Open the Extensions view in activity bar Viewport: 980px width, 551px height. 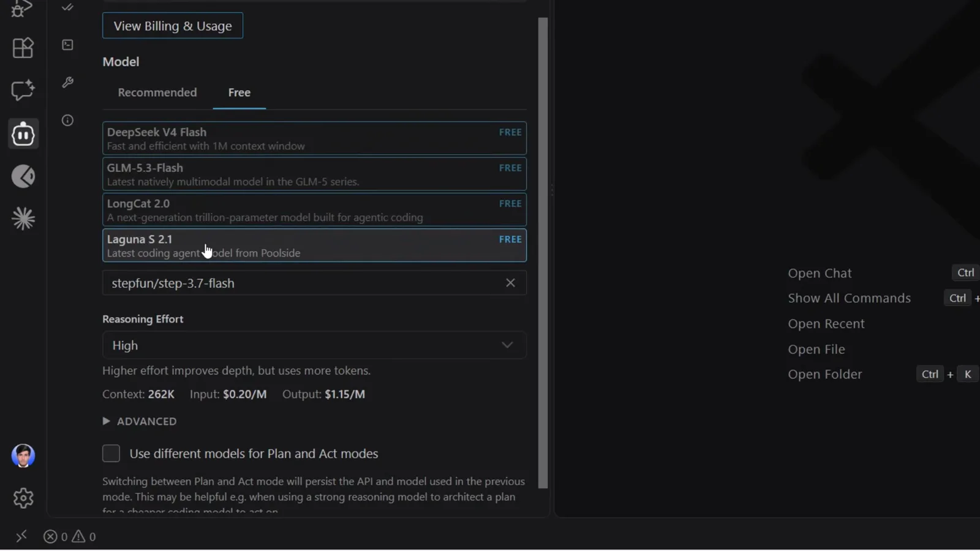click(23, 48)
